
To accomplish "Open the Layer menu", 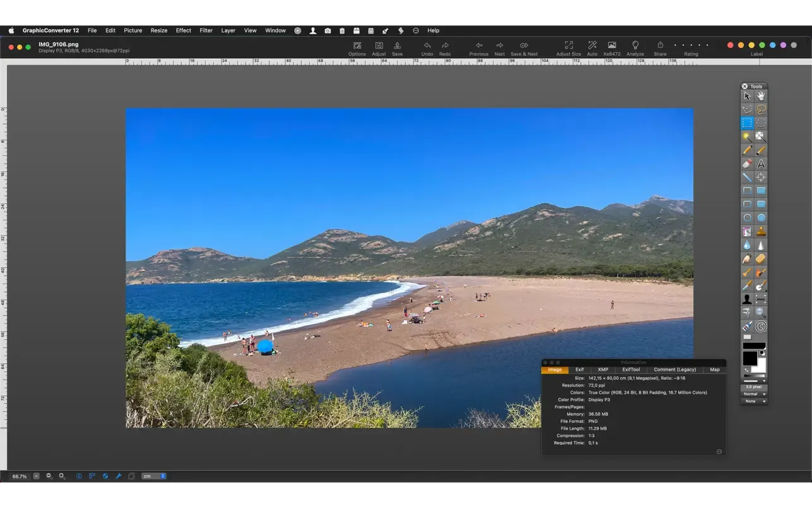I will [228, 30].
